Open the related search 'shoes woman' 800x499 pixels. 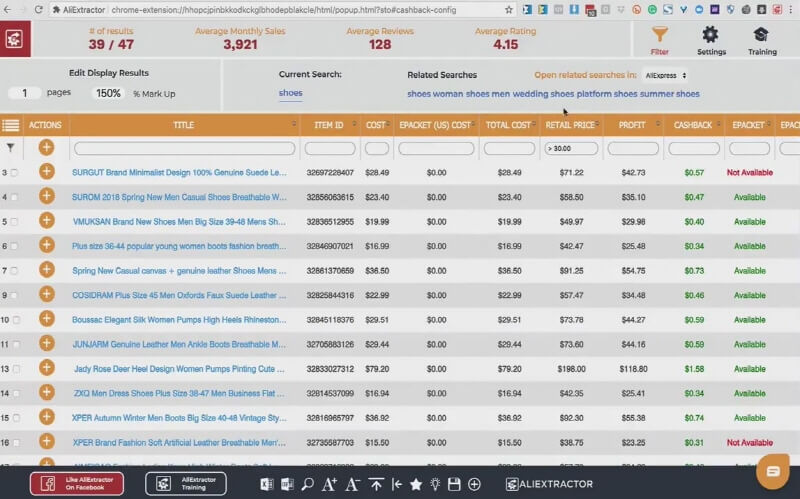pyautogui.click(x=435, y=94)
